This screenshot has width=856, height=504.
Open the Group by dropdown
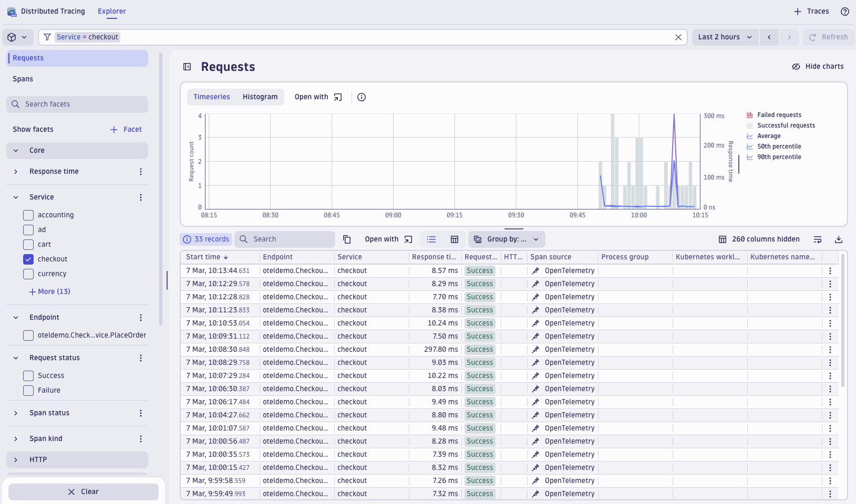click(506, 239)
